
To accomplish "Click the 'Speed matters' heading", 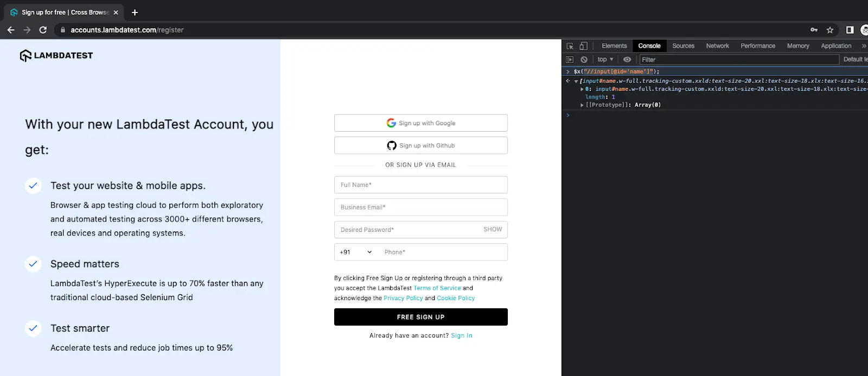I will 85,264.
